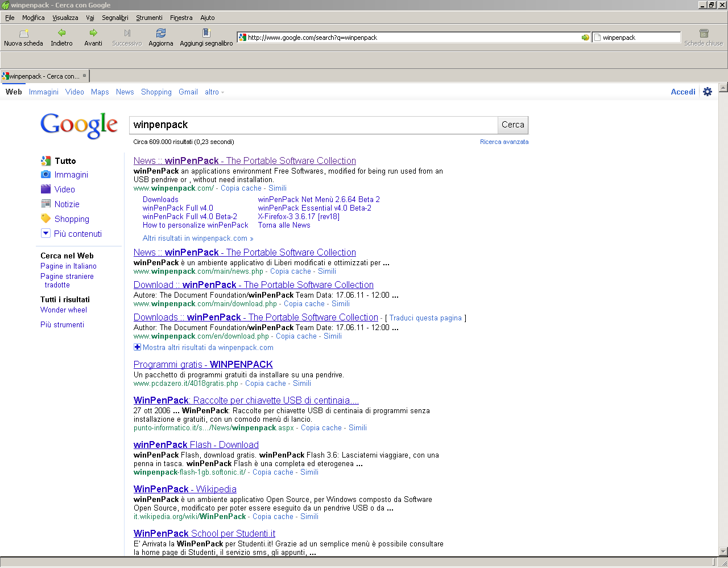The image size is (728, 568).
Task: Open WinPenPack School per Studenti.it result
Action: tap(204, 534)
